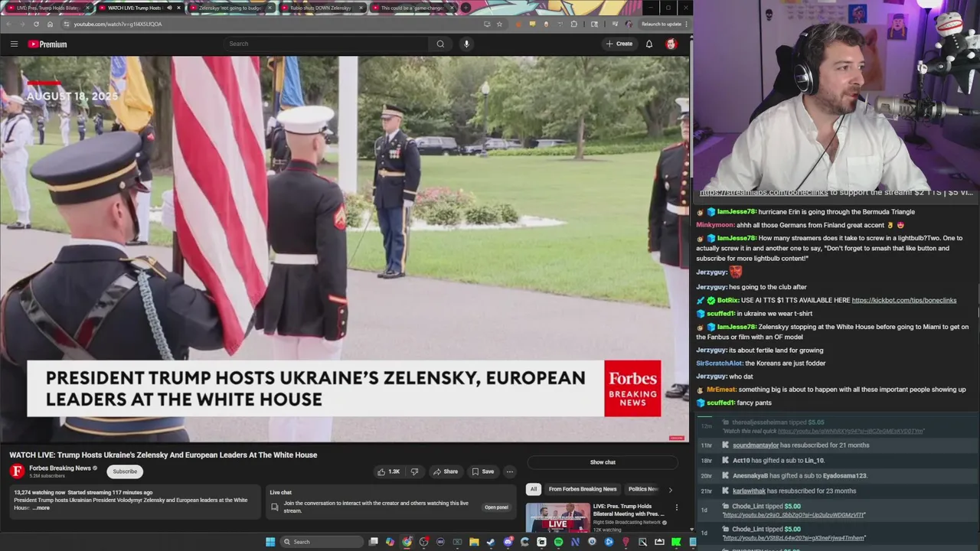Open Spotify from the taskbar
Screen dimensions: 980x551
coord(558,542)
